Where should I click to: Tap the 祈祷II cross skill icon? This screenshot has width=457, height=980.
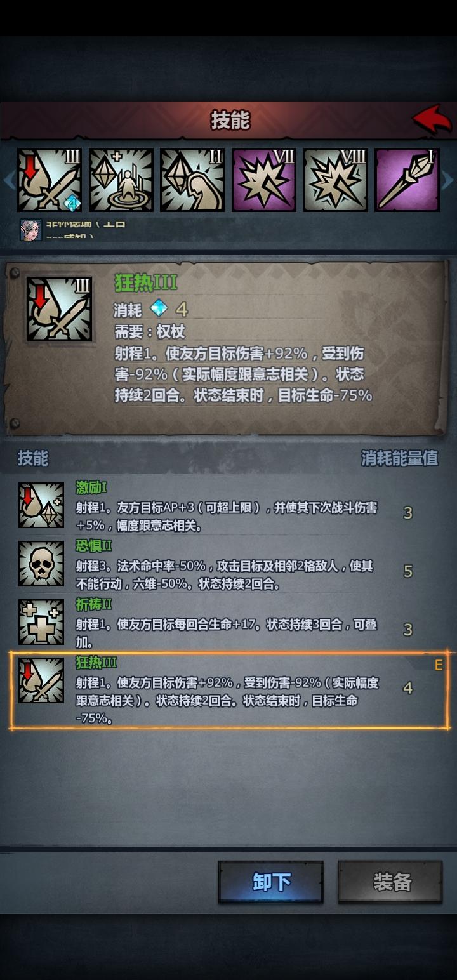click(x=41, y=622)
